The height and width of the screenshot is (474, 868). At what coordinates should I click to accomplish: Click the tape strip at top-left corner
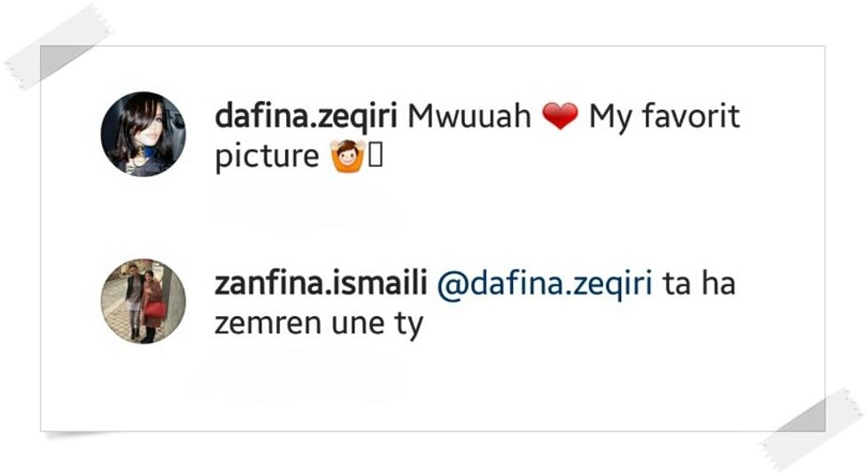(x=58, y=46)
